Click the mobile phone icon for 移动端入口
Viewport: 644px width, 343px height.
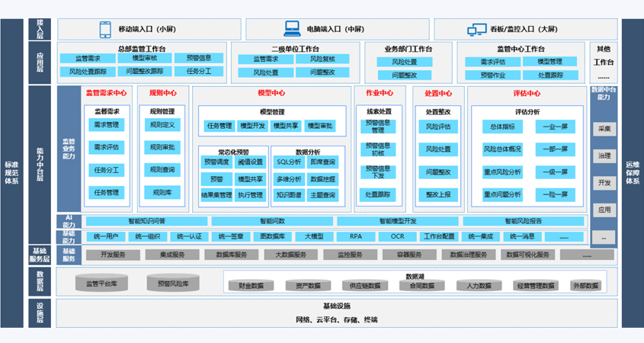[105, 30]
